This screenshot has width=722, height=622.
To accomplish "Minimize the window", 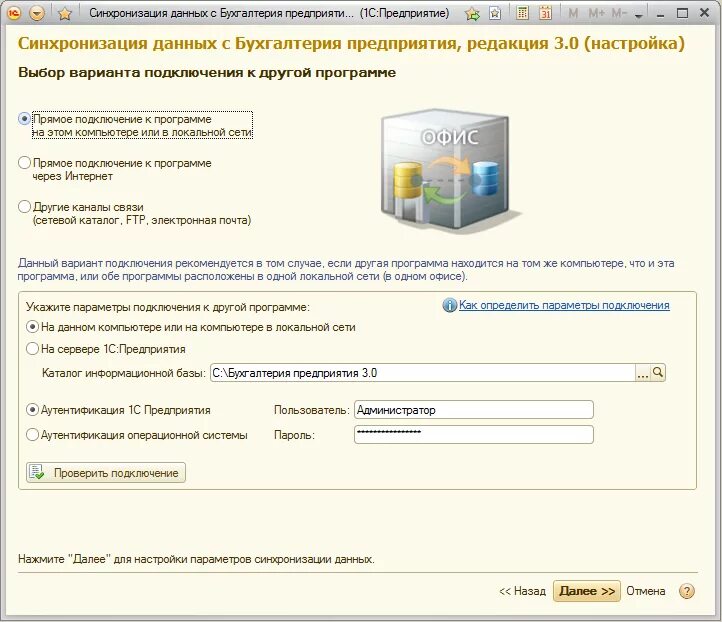I will (x=661, y=14).
